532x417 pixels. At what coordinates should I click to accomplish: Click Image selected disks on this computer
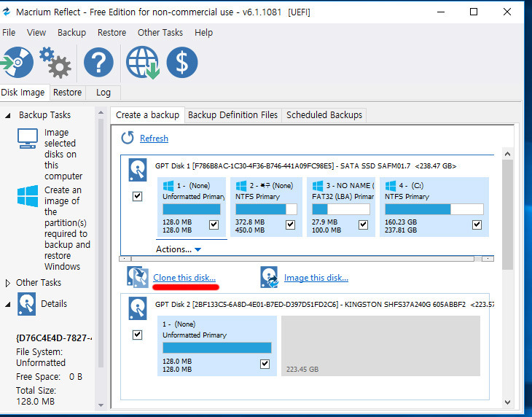coord(63,155)
